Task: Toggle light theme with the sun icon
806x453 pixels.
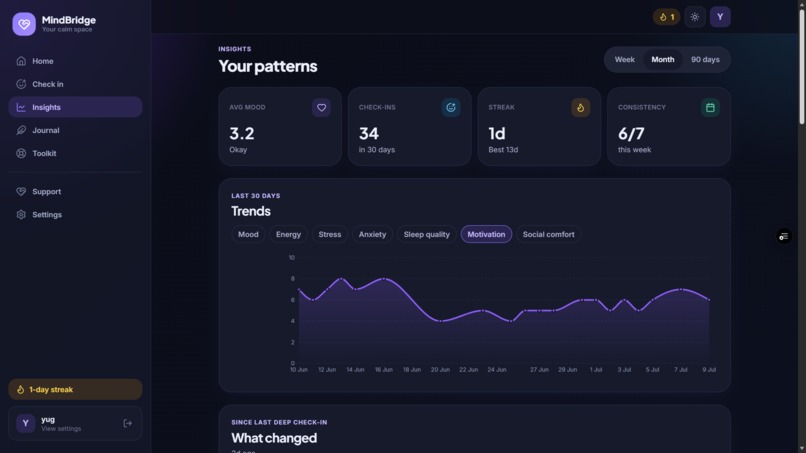Action: point(695,17)
